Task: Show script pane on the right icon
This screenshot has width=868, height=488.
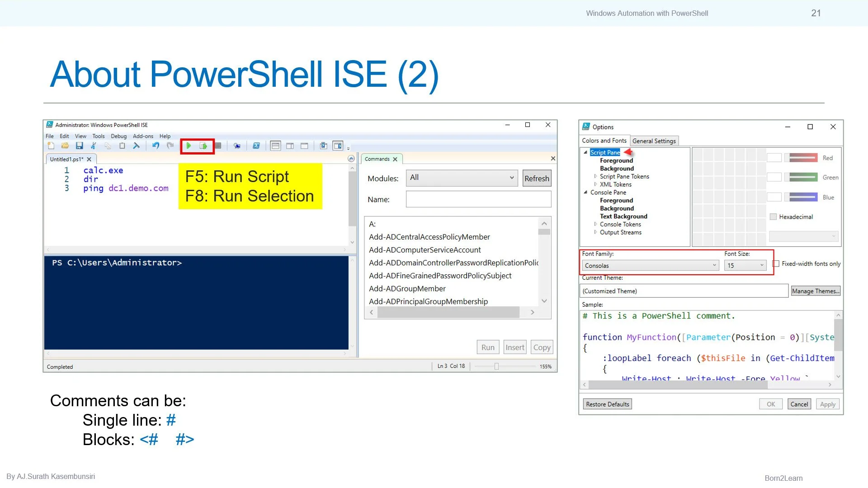Action: click(290, 145)
